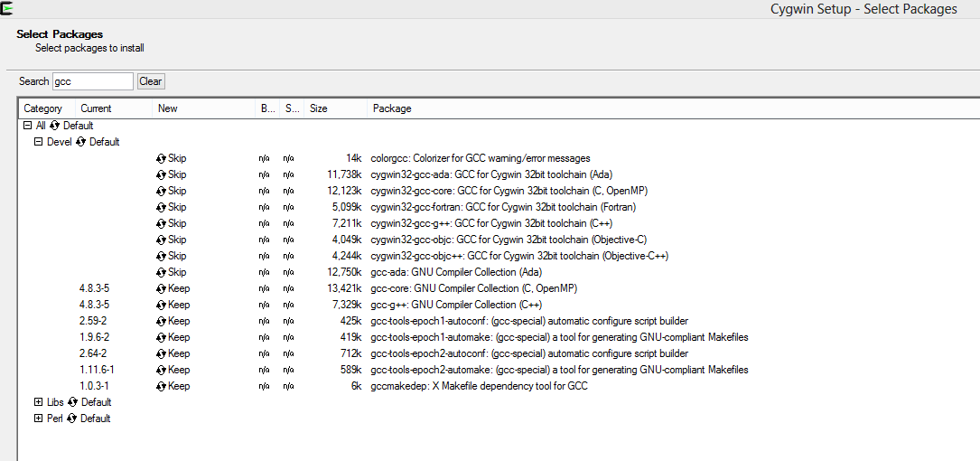Sort by the Current column header
This screenshot has width=980, height=461.
(x=114, y=108)
